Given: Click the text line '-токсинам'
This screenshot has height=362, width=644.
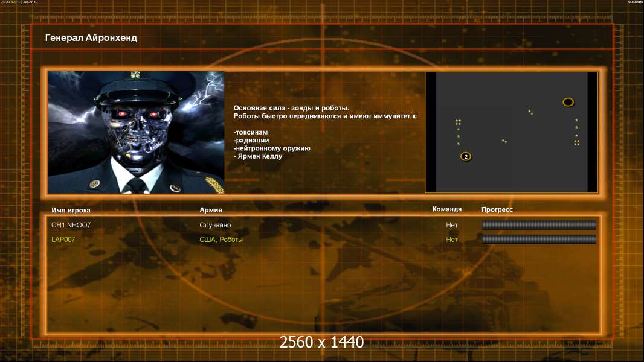Looking at the screenshot, I should [x=251, y=132].
